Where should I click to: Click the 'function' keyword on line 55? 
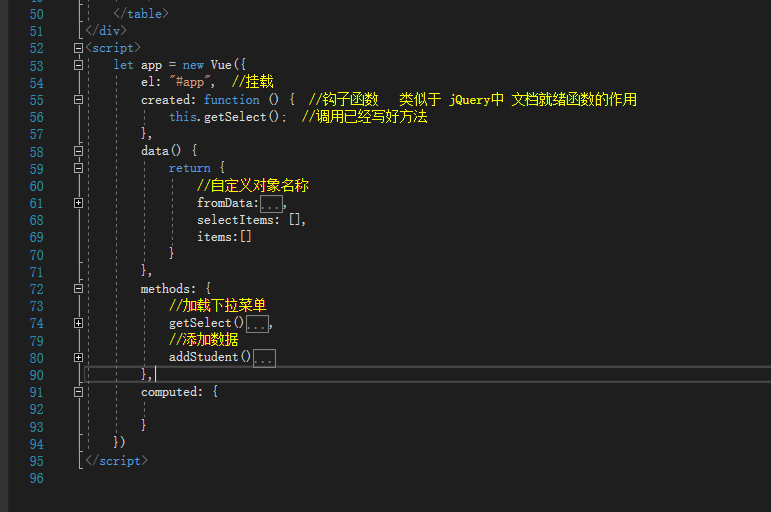click(232, 100)
